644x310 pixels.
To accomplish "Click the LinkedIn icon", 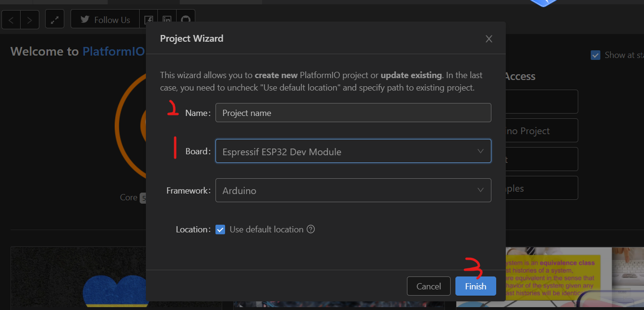I will [x=167, y=19].
